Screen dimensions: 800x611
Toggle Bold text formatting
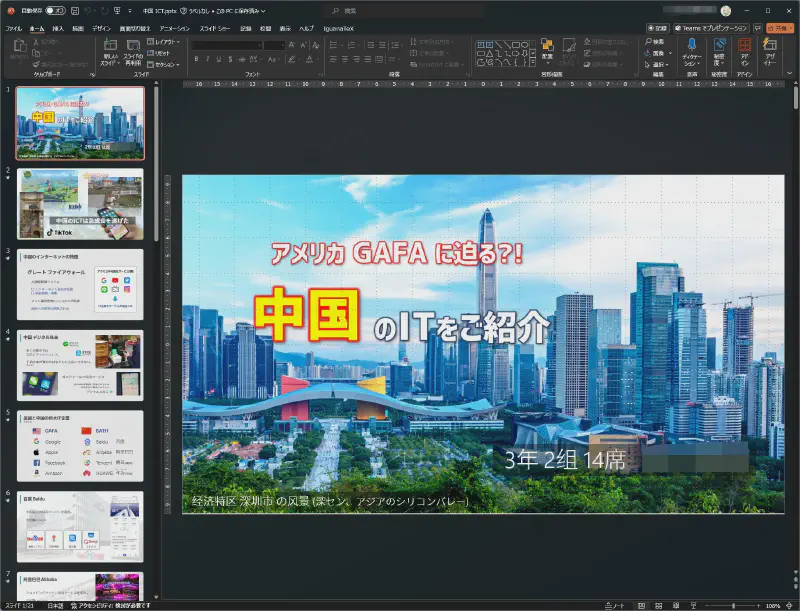pos(197,59)
